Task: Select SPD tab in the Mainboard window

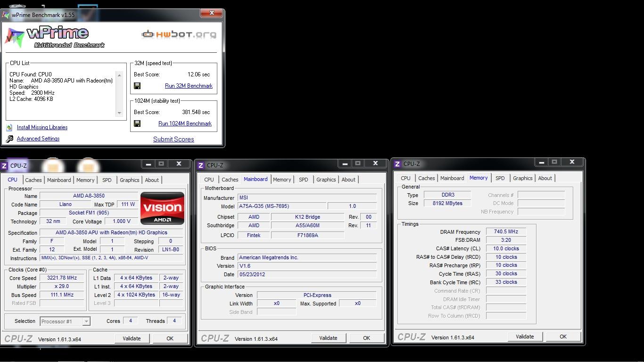Action: [x=304, y=180]
